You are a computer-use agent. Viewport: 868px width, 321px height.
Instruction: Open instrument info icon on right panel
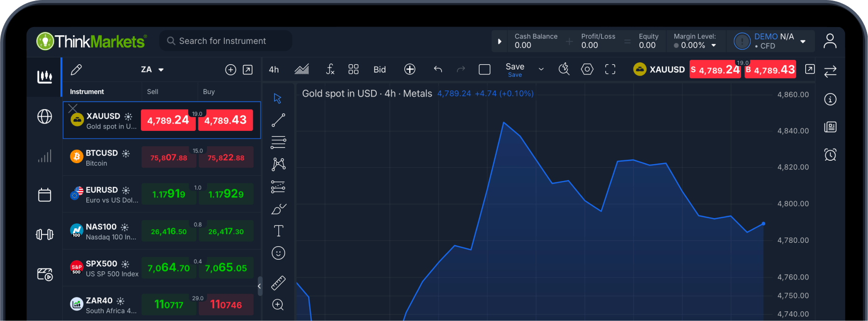830,99
